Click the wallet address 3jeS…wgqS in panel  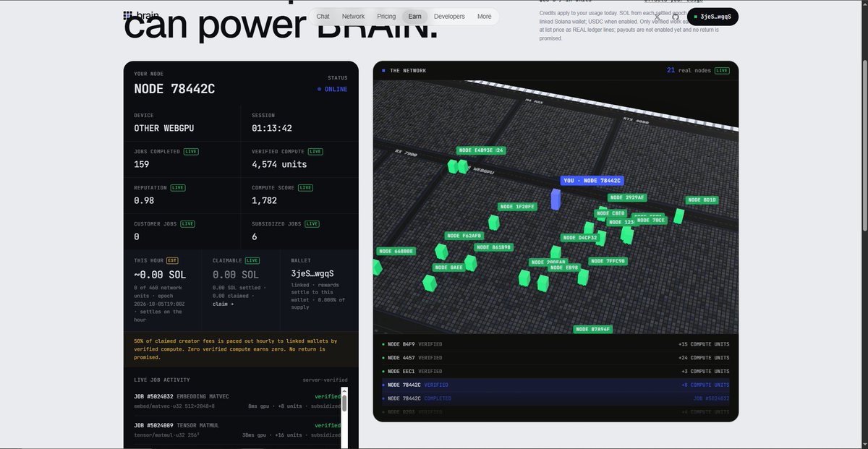(312, 274)
